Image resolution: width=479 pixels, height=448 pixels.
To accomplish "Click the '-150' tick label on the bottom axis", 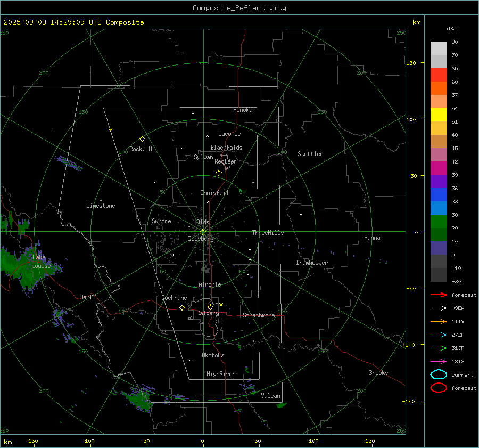I will (x=31, y=441).
